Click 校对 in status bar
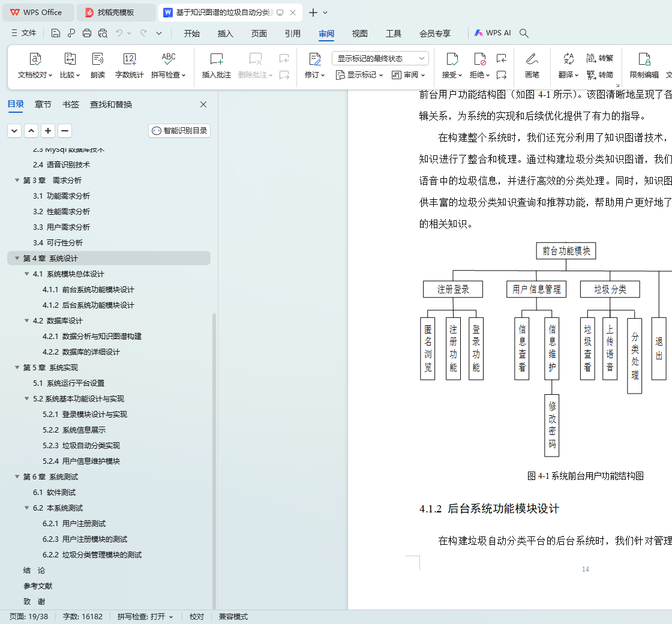 pos(197,617)
